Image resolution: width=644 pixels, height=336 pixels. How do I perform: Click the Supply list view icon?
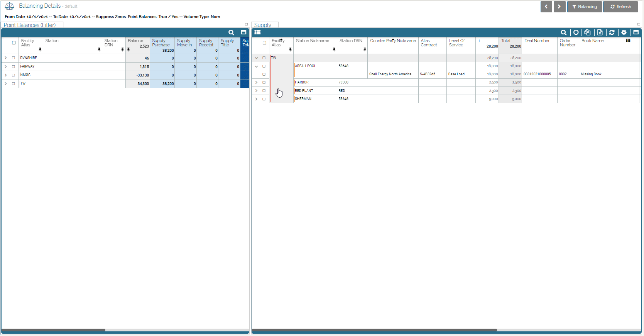pyautogui.click(x=257, y=32)
